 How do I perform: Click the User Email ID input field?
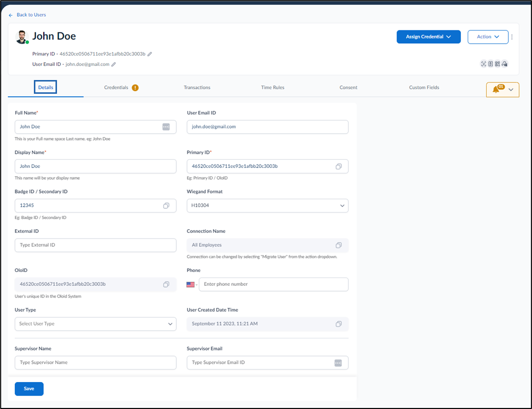tap(267, 127)
